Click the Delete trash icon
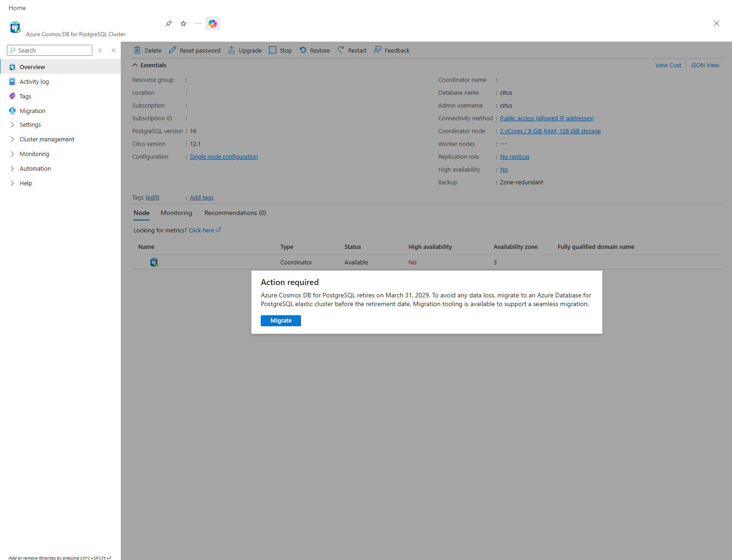This screenshot has width=732, height=560. pos(137,50)
